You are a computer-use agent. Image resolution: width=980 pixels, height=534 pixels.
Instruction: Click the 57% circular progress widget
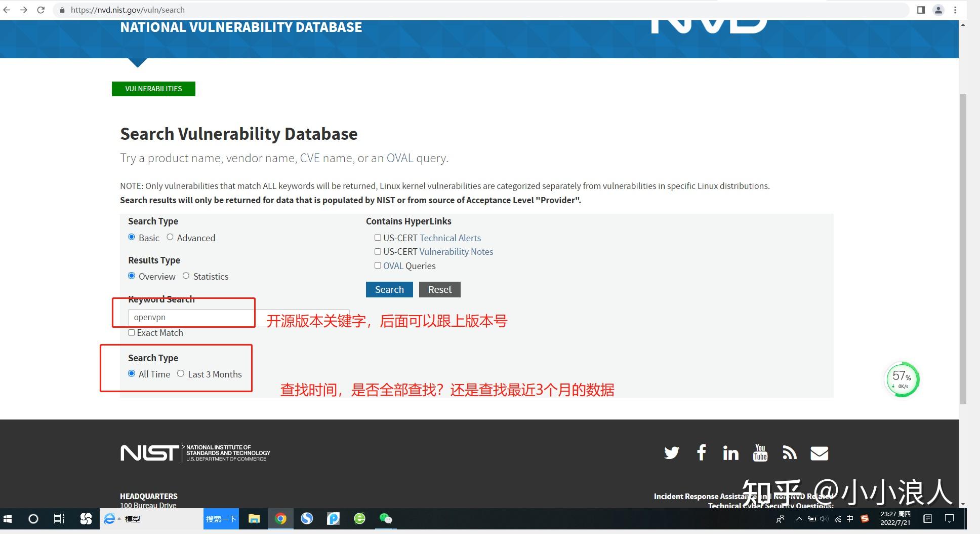click(902, 379)
